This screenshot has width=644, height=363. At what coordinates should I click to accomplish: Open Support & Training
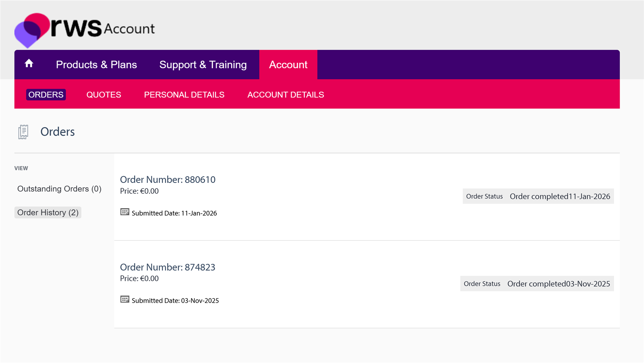tap(203, 64)
